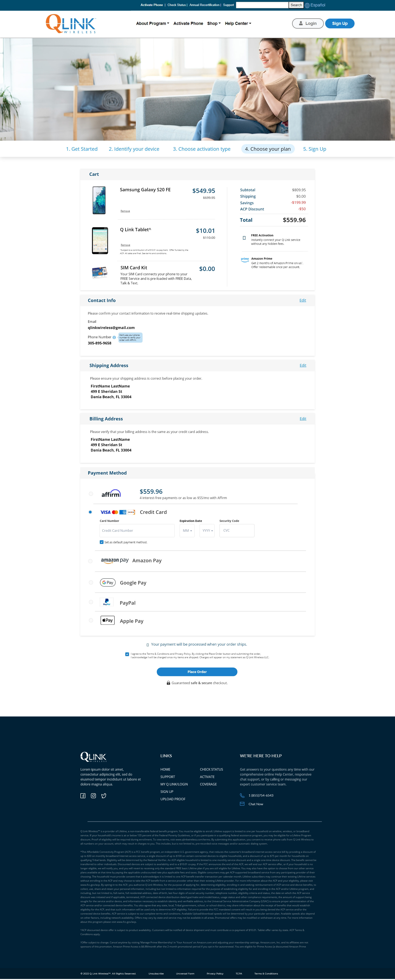The image size is (395, 980).
Task: Click the Place Order button
Action: coord(197,672)
